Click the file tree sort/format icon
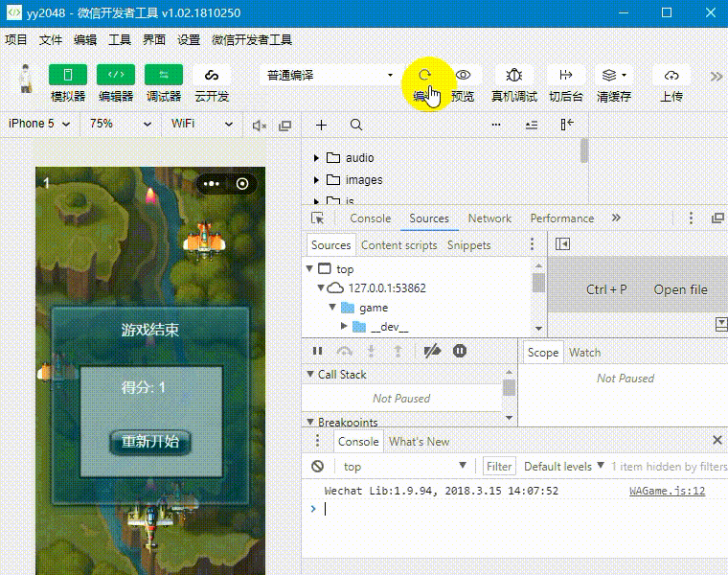Image resolution: width=728 pixels, height=575 pixels. [532, 125]
